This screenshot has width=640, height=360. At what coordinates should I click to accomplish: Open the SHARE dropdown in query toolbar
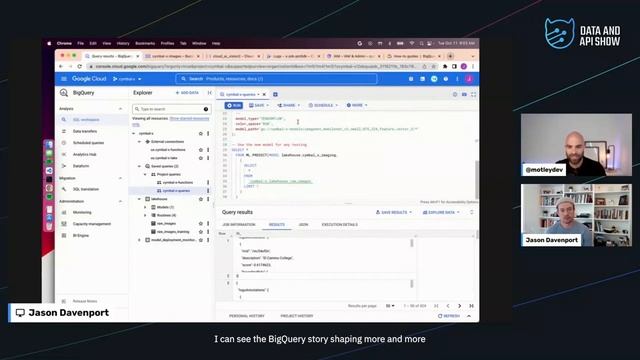click(289, 105)
